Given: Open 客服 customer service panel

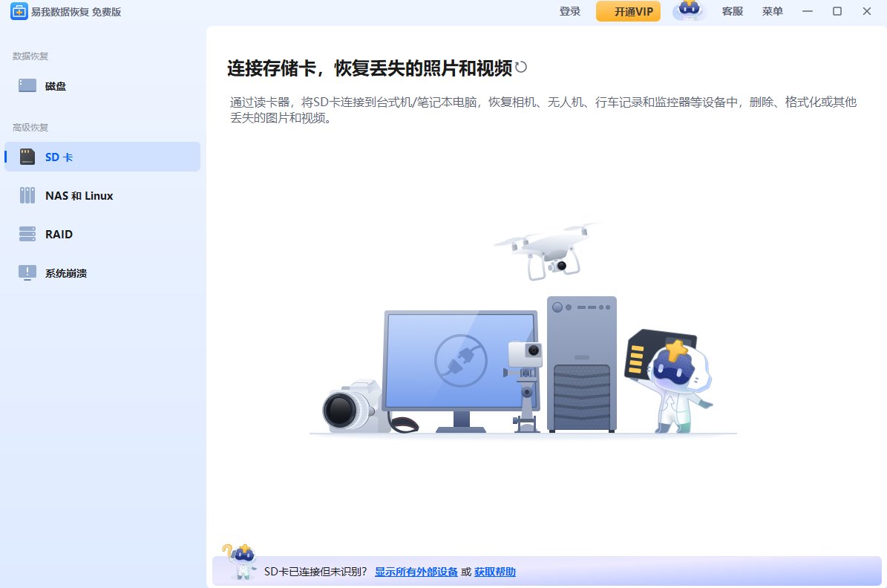Looking at the screenshot, I should (x=732, y=11).
